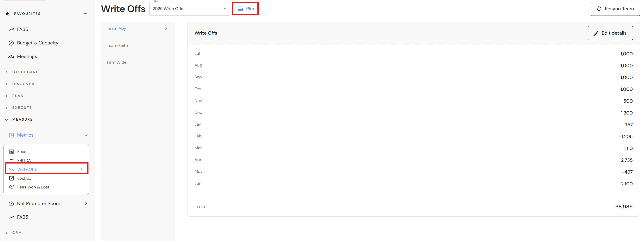Click the Fees Won & Lost icon
The width and height of the screenshot is (644, 241).
tap(12, 187)
